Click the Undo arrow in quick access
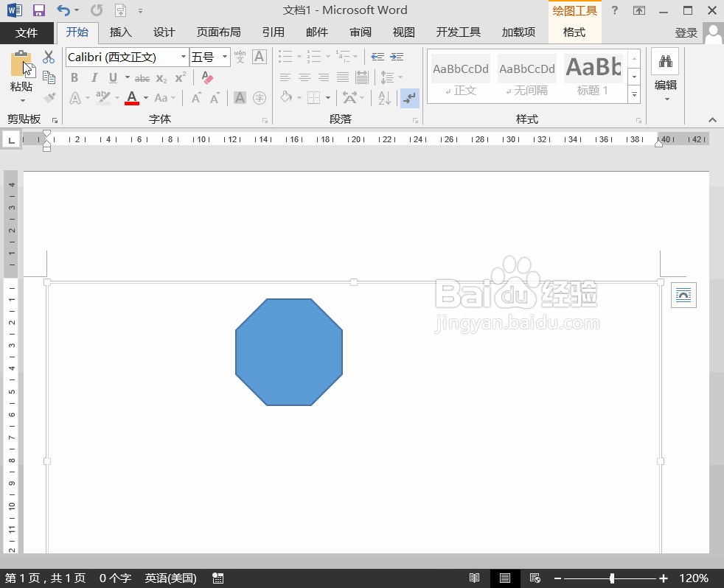This screenshot has height=588, width=724. (x=63, y=10)
